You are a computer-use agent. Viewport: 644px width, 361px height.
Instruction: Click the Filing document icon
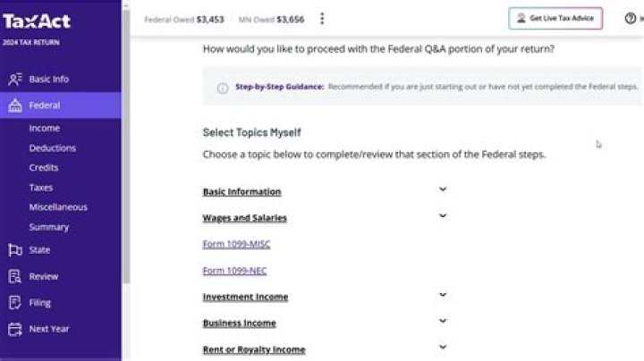(14, 303)
